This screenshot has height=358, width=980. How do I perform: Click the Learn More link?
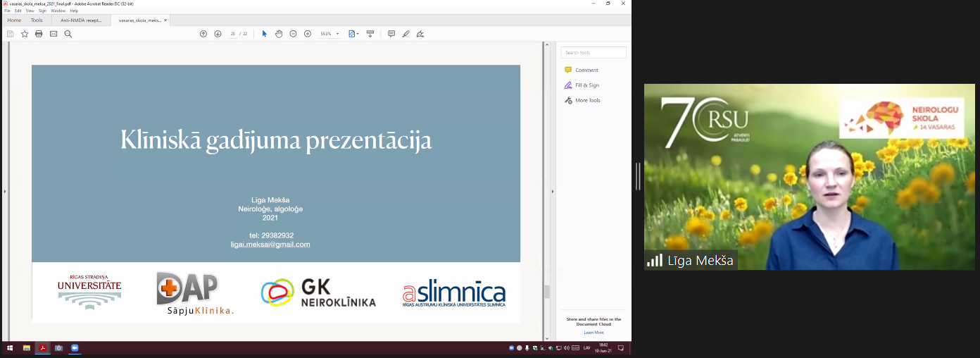(x=593, y=332)
